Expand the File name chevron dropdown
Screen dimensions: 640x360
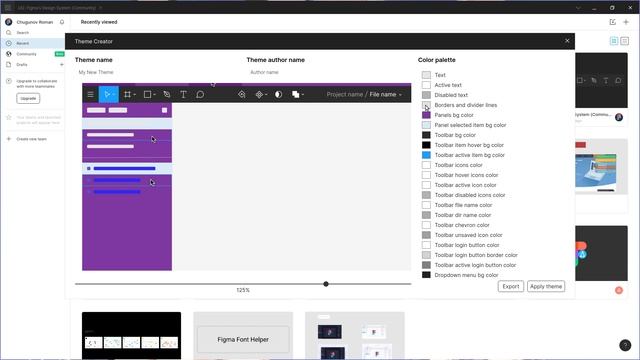[x=400, y=95]
